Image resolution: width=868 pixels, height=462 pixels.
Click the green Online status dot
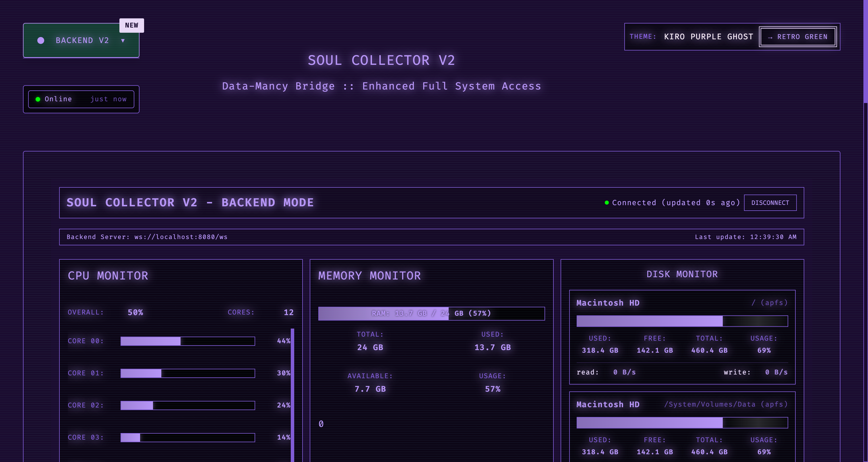click(x=38, y=99)
